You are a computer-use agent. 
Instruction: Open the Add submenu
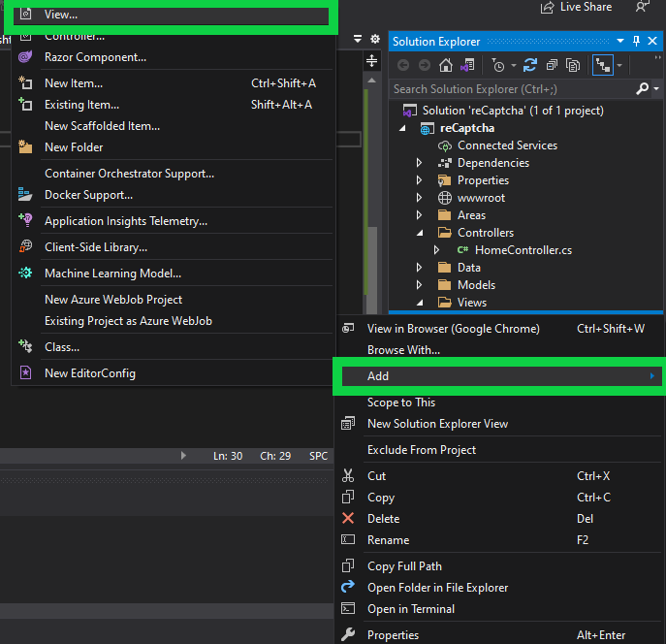501,376
